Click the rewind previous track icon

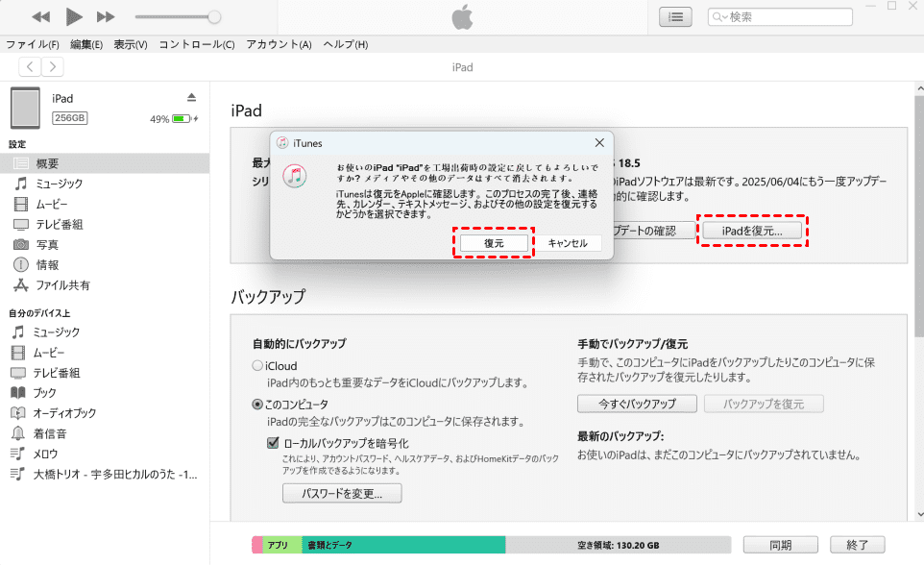40,17
